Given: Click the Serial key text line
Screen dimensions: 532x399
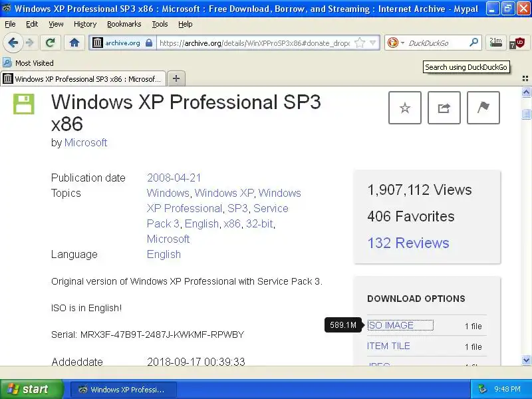Looking at the screenshot, I should [148, 334].
